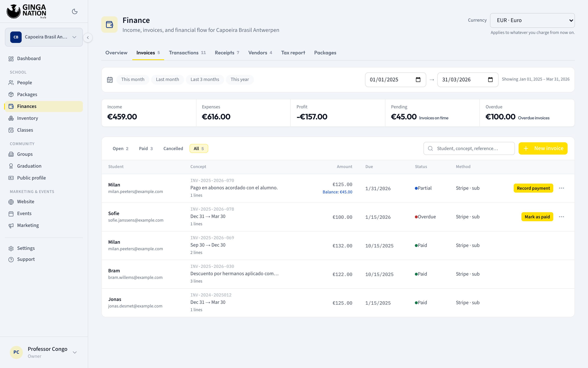Show All invoices filter

coord(198,148)
